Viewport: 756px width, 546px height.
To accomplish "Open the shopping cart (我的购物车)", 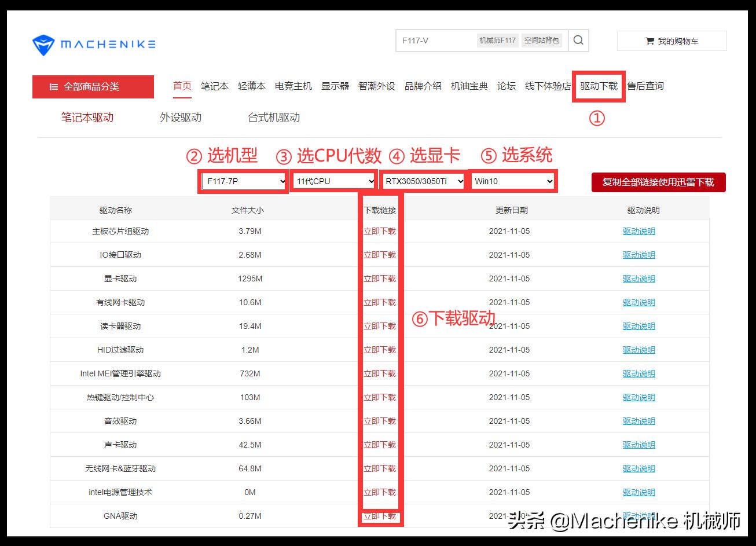I will coord(671,40).
